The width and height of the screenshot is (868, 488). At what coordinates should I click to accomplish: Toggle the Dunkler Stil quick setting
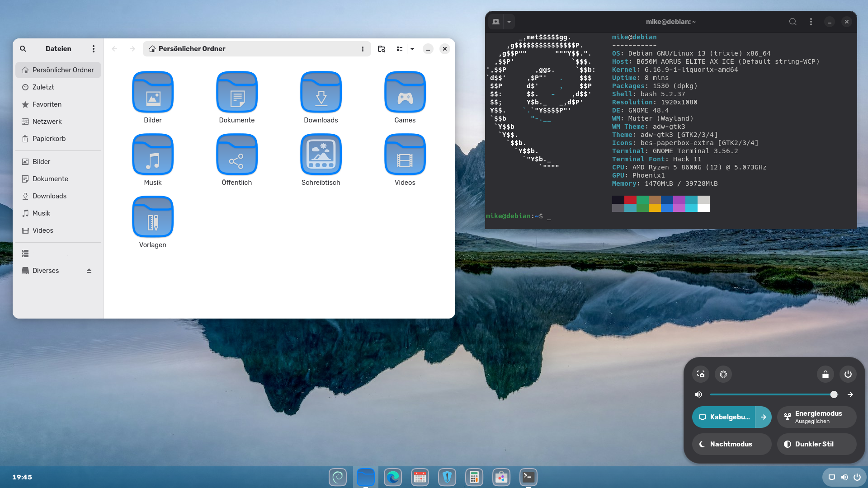pos(816,444)
